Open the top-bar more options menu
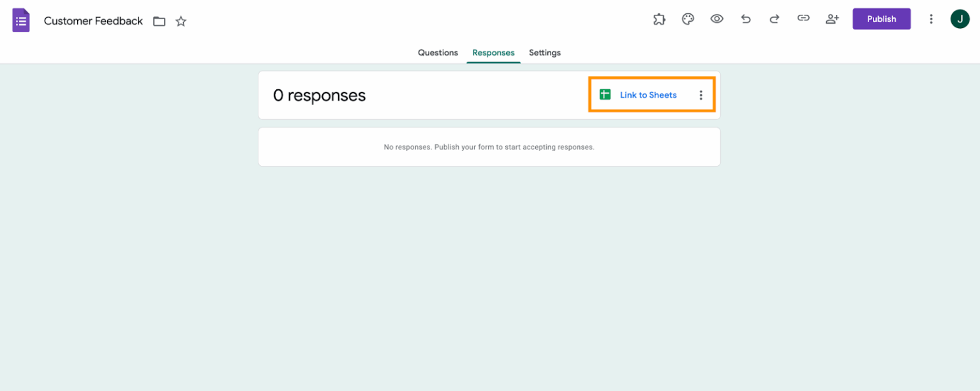 pos(931,19)
